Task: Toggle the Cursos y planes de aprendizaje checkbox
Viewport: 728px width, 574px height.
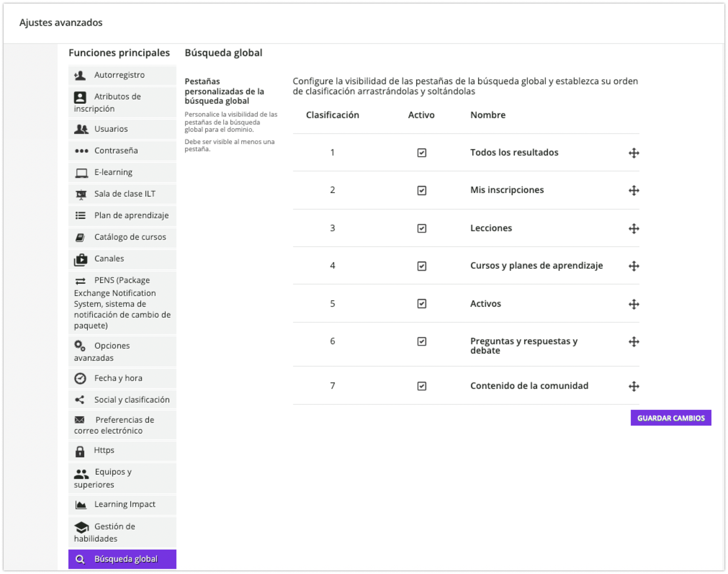Action: coord(422,266)
